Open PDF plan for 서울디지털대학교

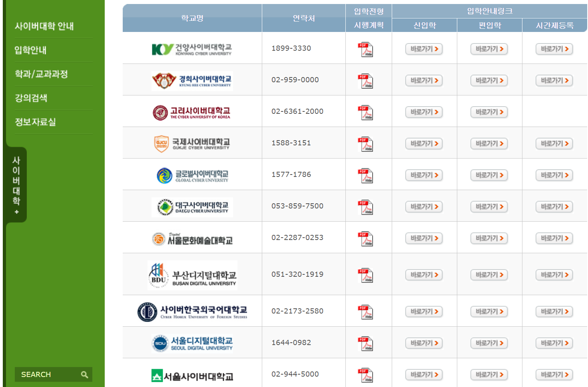pyautogui.click(x=365, y=344)
